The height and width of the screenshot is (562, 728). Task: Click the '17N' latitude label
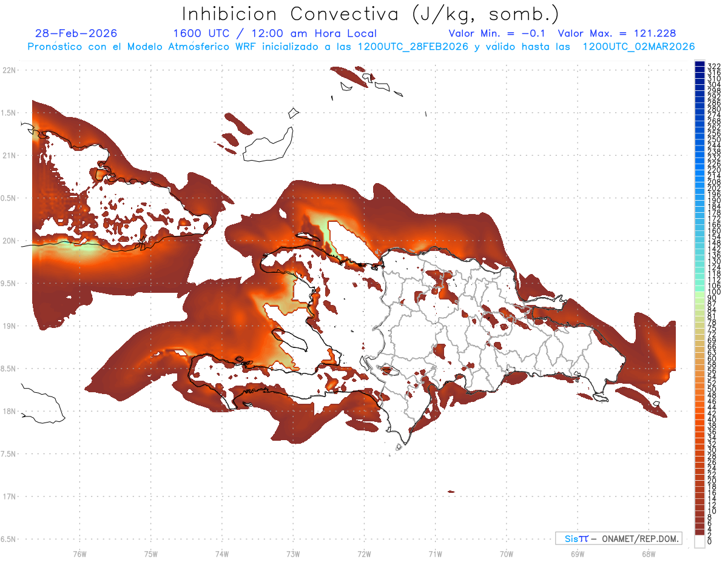click(8, 497)
